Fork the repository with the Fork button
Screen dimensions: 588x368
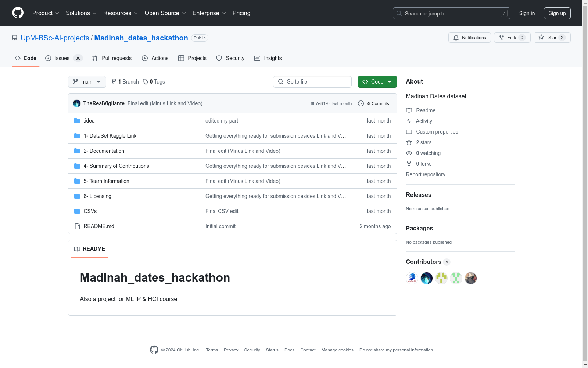pyautogui.click(x=512, y=38)
